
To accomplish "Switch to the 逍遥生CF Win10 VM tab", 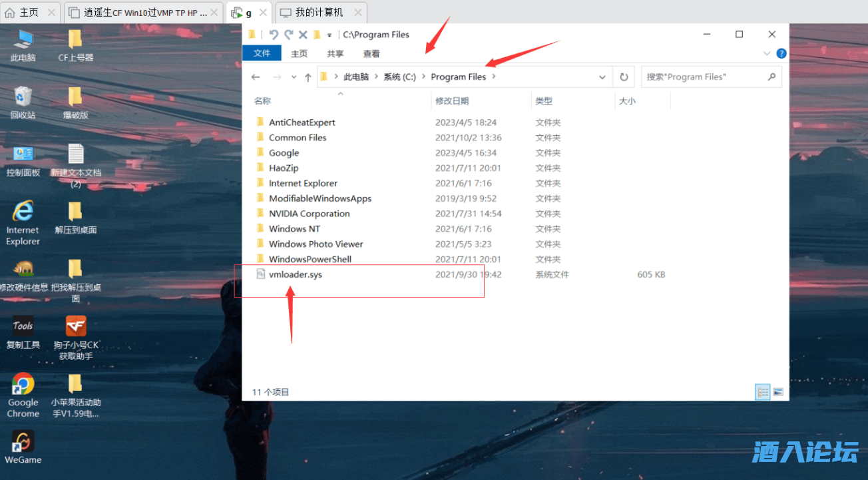I will click(x=144, y=13).
